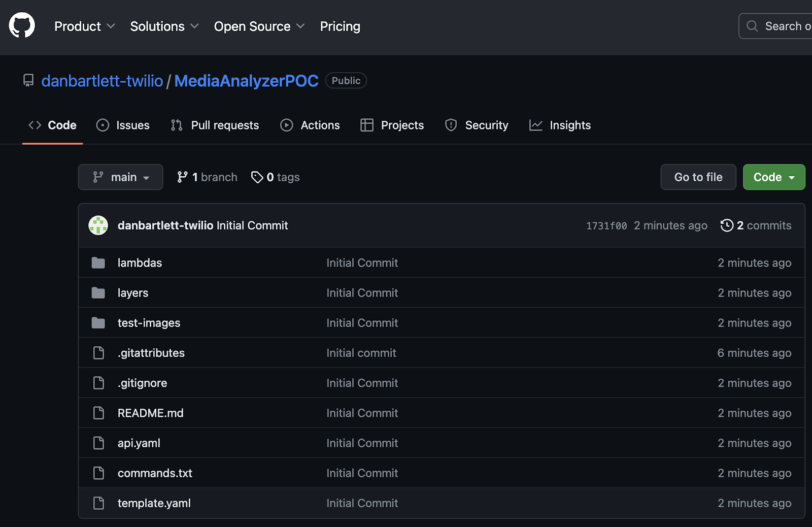Open the lambdas folder name
The image size is (812, 527).
click(x=140, y=263)
